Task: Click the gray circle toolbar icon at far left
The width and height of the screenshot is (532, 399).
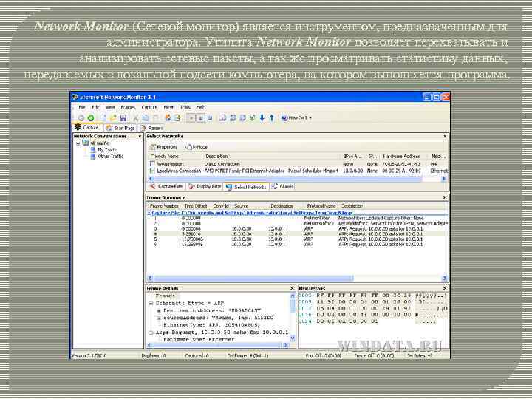Action: (81, 117)
